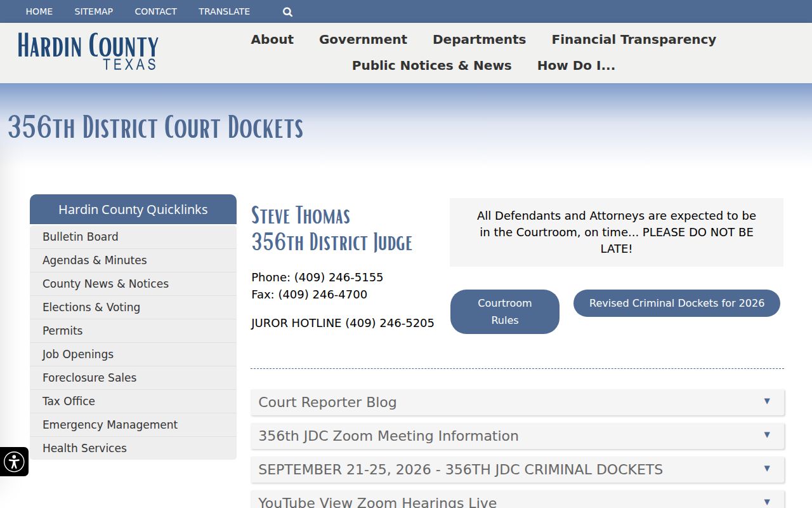Expand 356th JDC Zoom Meeting Information
This screenshot has height=508, width=812.
click(x=518, y=436)
